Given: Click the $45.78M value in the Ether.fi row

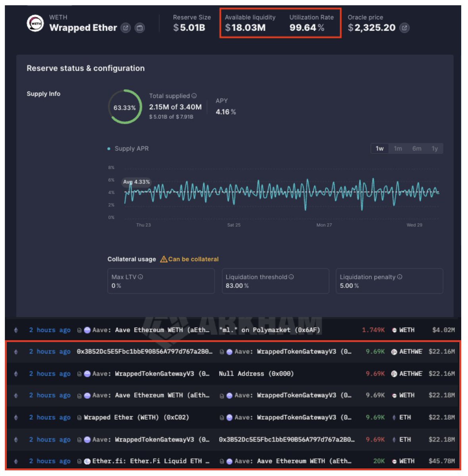Looking at the screenshot, I should (442, 461).
